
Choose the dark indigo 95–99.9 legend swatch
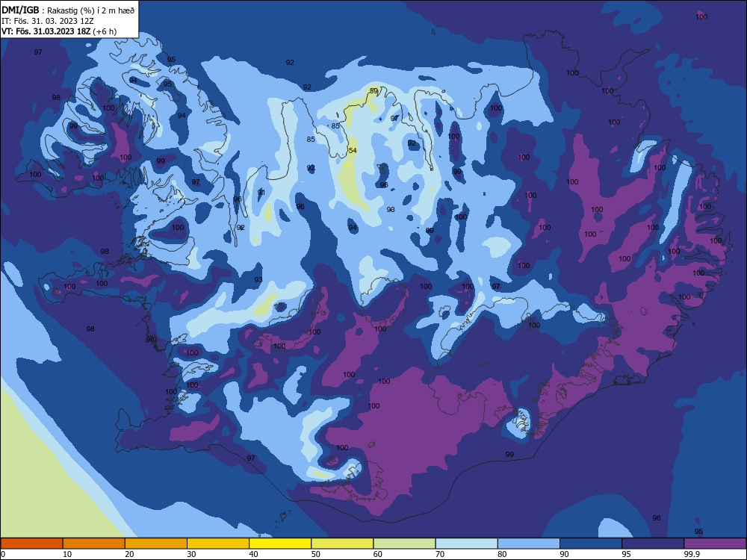click(653, 544)
